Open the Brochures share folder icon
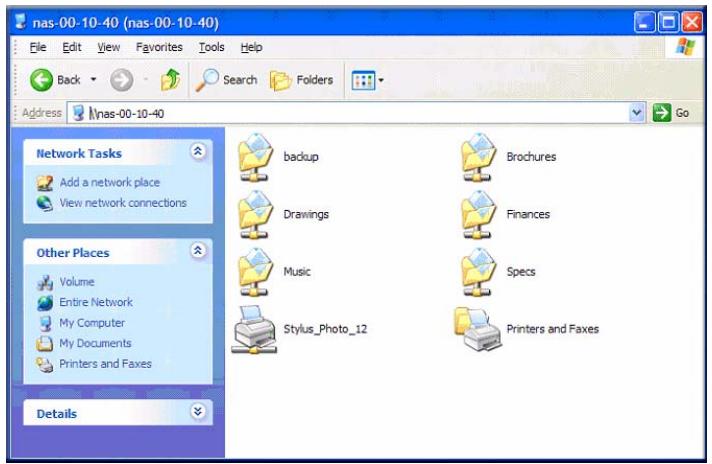This screenshot has height=464, width=712. (479, 157)
